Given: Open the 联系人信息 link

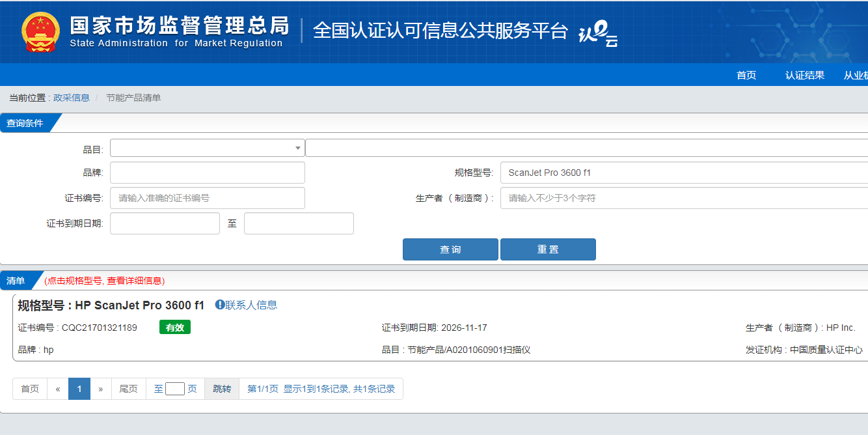Looking at the screenshot, I should pyautogui.click(x=251, y=305).
